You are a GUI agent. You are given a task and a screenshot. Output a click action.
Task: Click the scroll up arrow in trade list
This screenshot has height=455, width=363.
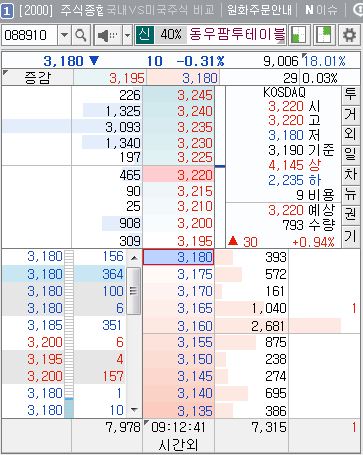(x=134, y=257)
